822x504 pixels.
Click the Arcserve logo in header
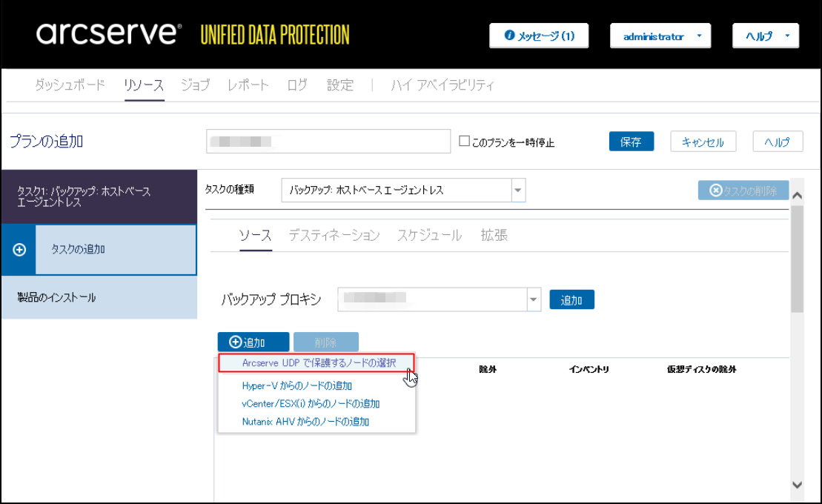108,33
